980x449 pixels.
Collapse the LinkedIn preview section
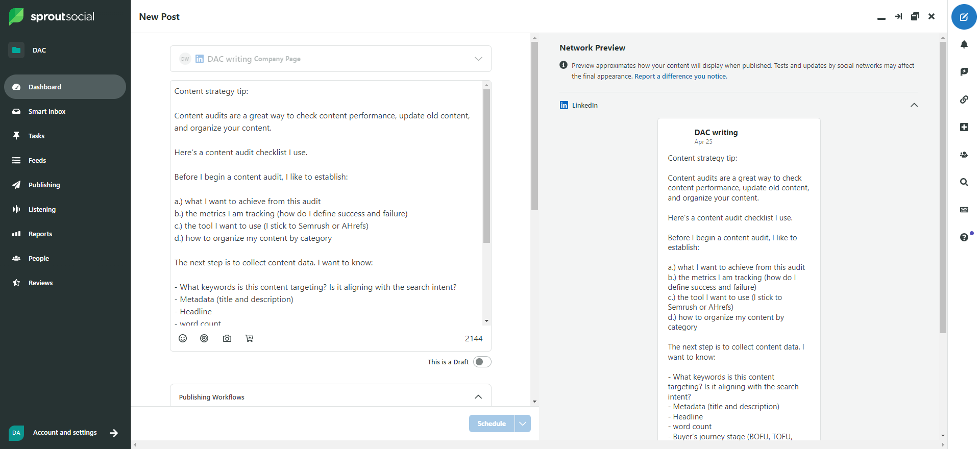pyautogui.click(x=914, y=105)
